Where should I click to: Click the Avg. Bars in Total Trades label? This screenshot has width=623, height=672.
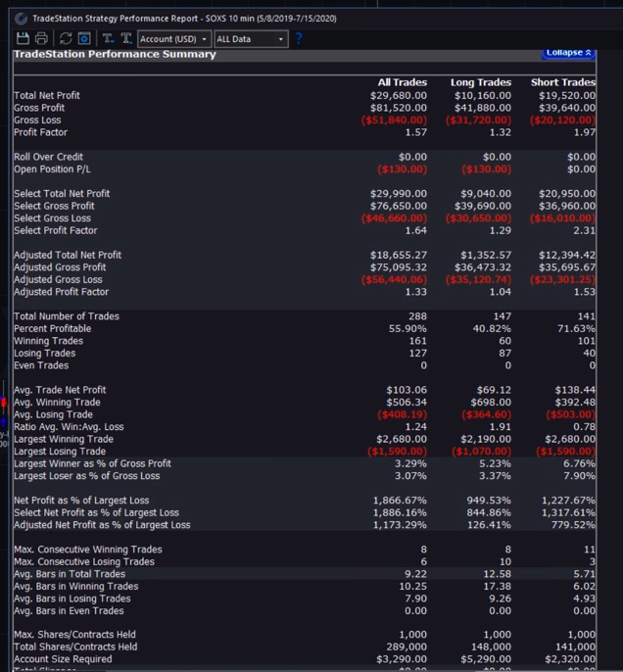coord(70,574)
